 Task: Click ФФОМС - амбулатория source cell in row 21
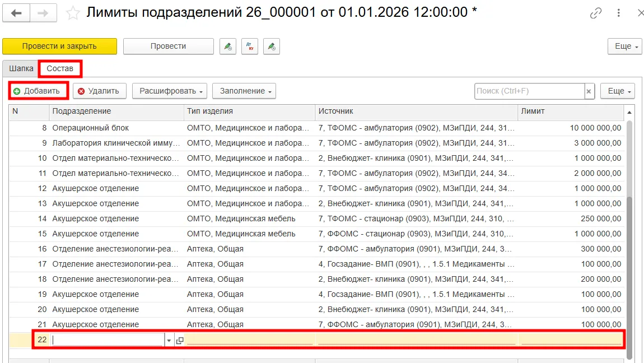417,324
